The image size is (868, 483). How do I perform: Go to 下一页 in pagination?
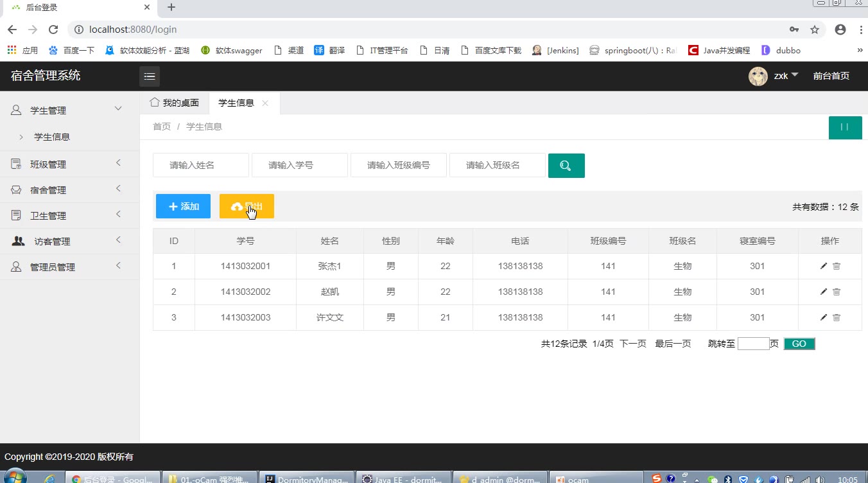pyautogui.click(x=632, y=344)
